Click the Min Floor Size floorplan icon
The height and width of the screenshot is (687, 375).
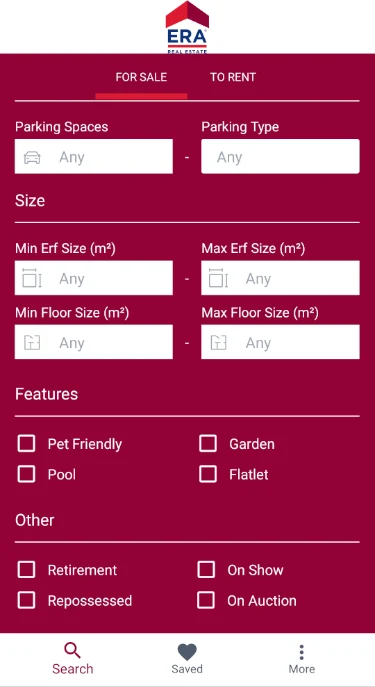tap(32, 342)
